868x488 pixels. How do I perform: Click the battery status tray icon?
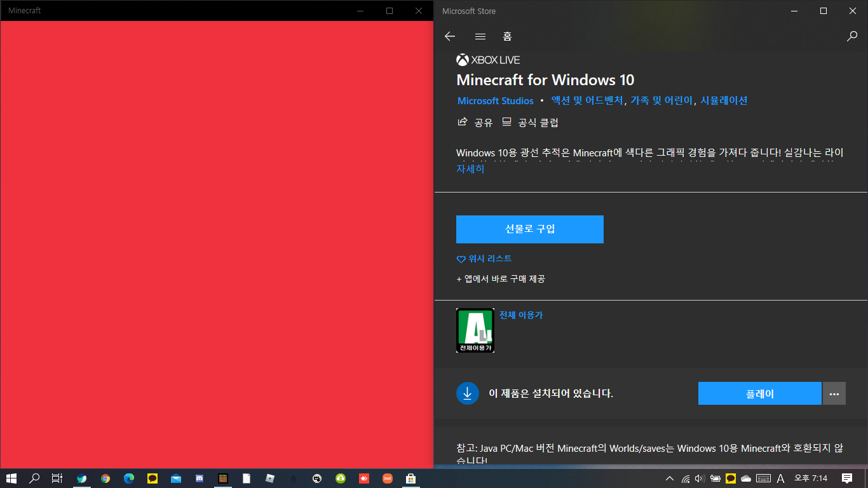715,478
